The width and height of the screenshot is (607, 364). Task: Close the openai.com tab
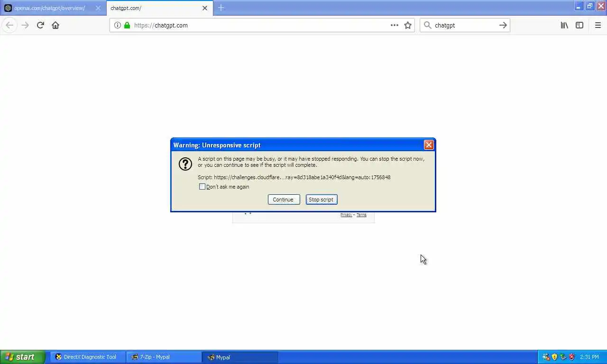[x=98, y=8]
